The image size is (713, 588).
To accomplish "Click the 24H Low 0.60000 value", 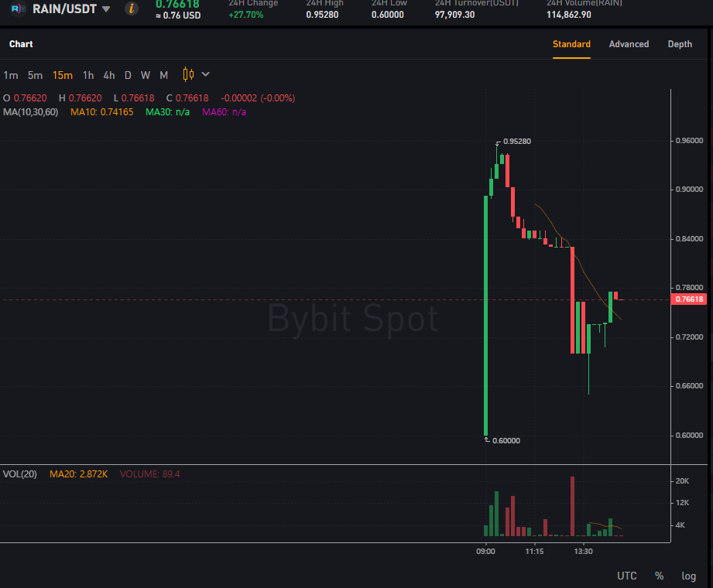I will click(387, 15).
